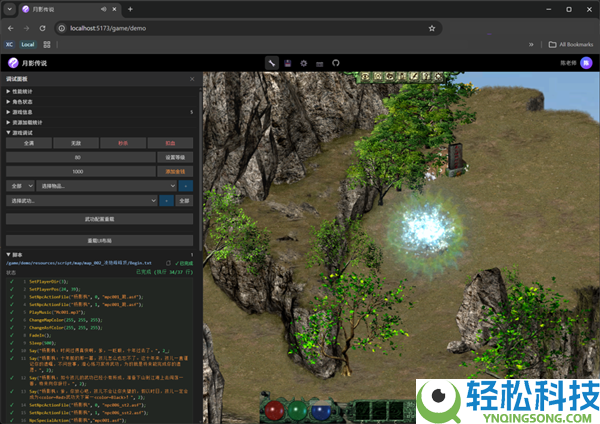
Task: Click the green stamina orb in game HUD
Action: pos(297,411)
